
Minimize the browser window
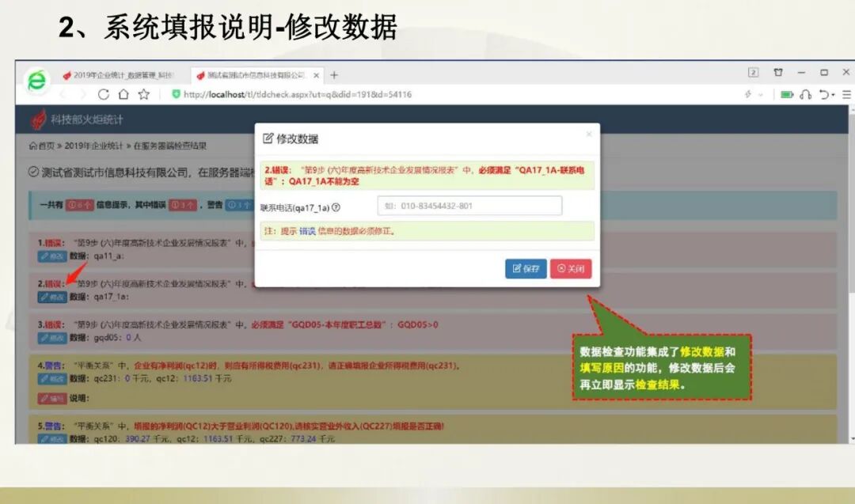click(x=801, y=73)
